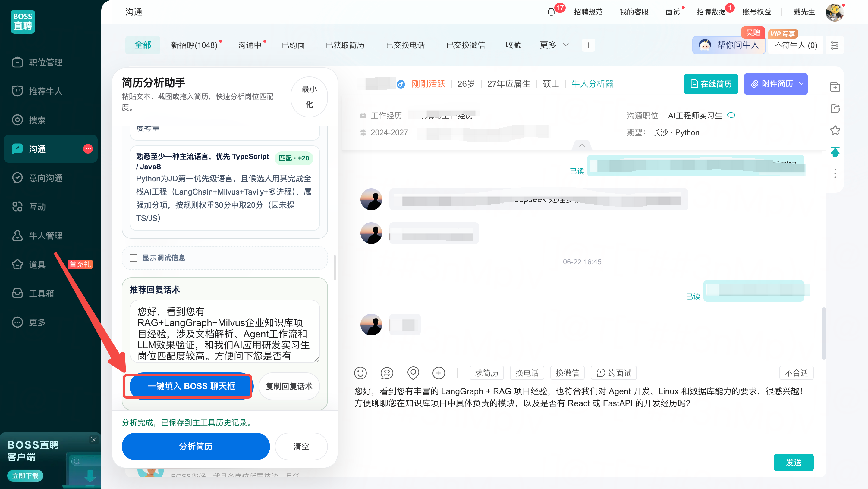This screenshot has width=868, height=489.
Task: Open 招聘规范 in top menu
Action: (588, 12)
